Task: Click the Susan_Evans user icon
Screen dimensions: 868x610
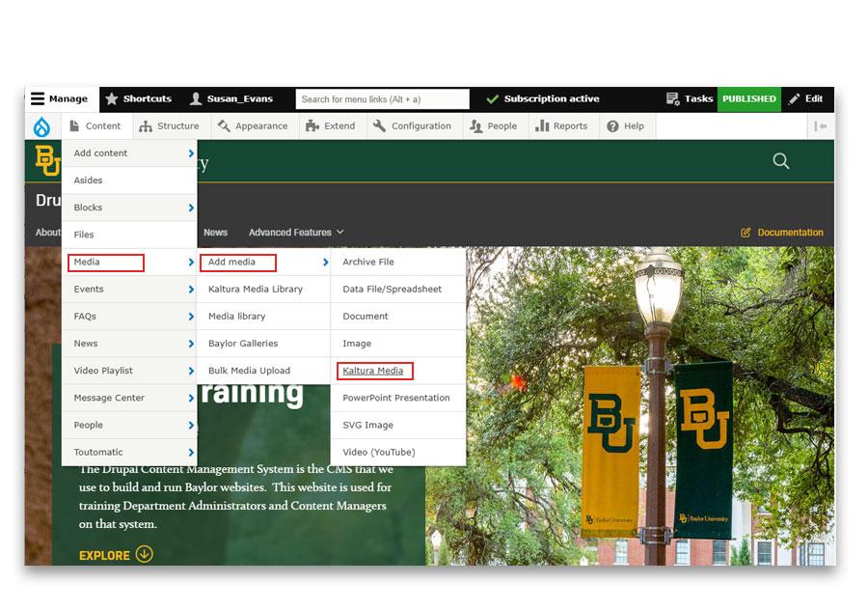Action: (x=196, y=98)
